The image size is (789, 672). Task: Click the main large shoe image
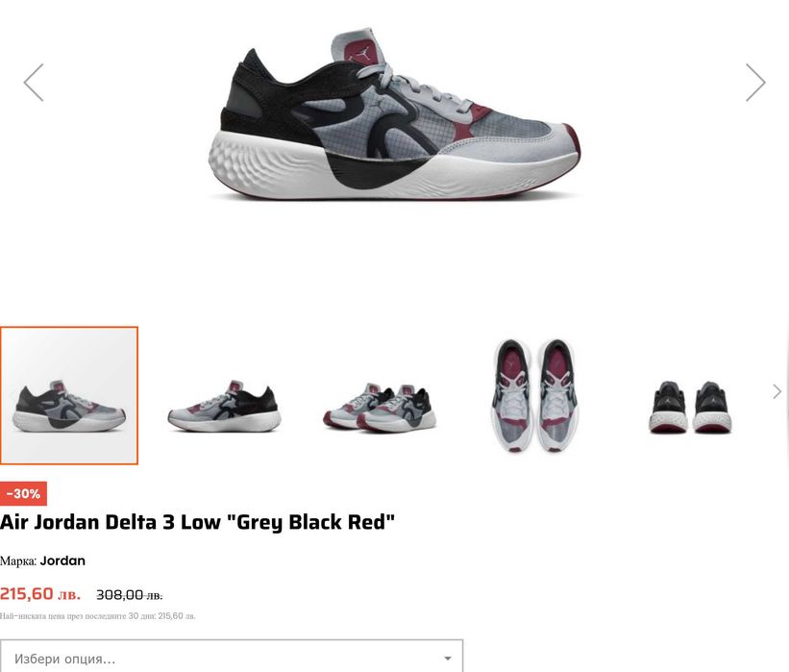pos(394,114)
